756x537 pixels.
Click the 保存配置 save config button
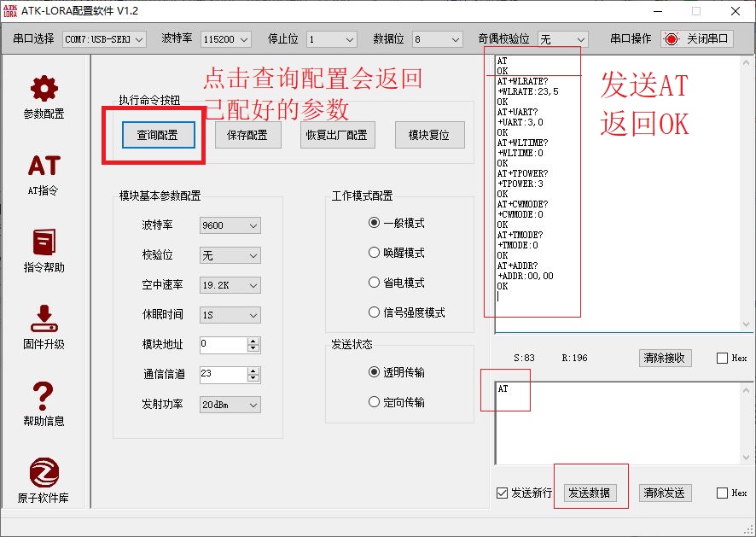coord(247,135)
